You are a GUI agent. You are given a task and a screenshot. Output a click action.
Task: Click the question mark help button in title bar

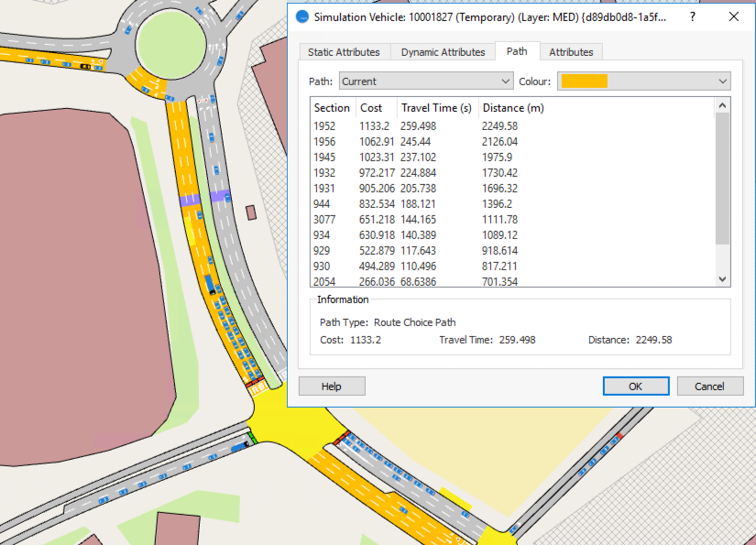point(693,16)
